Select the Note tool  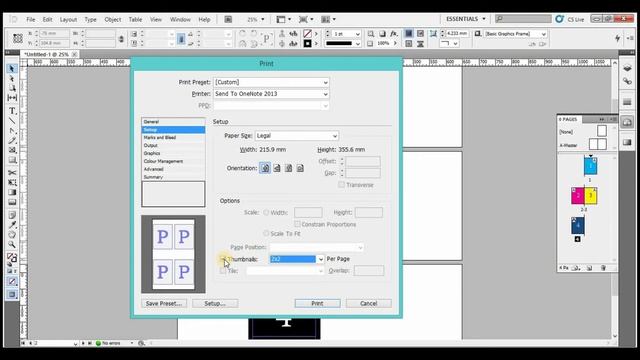[12, 215]
